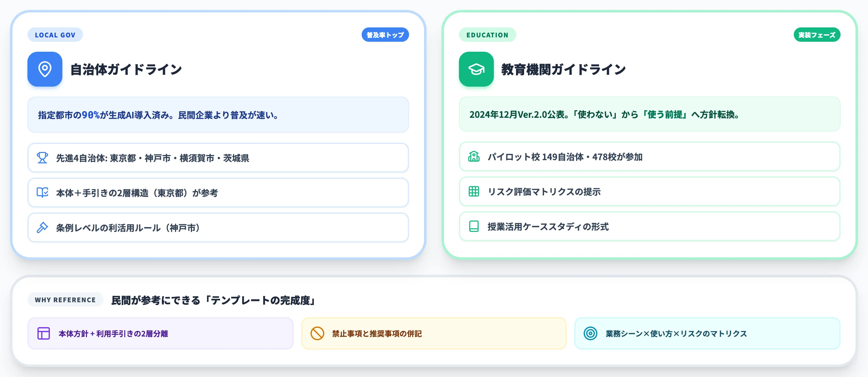868x377 pixels.
Task: Click the blue map pin icon
Action: coord(45,69)
